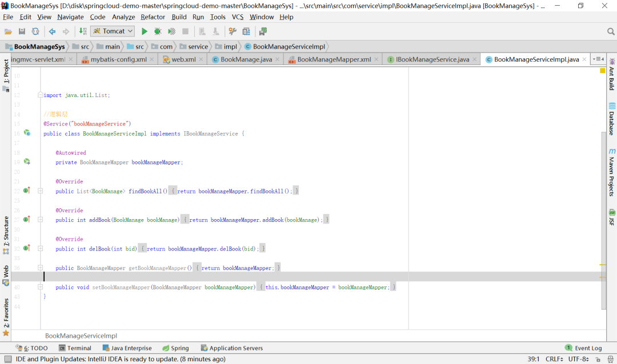Image resolution: width=617 pixels, height=364 pixels.
Task: Open the VCS menu
Action: pyautogui.click(x=238, y=17)
